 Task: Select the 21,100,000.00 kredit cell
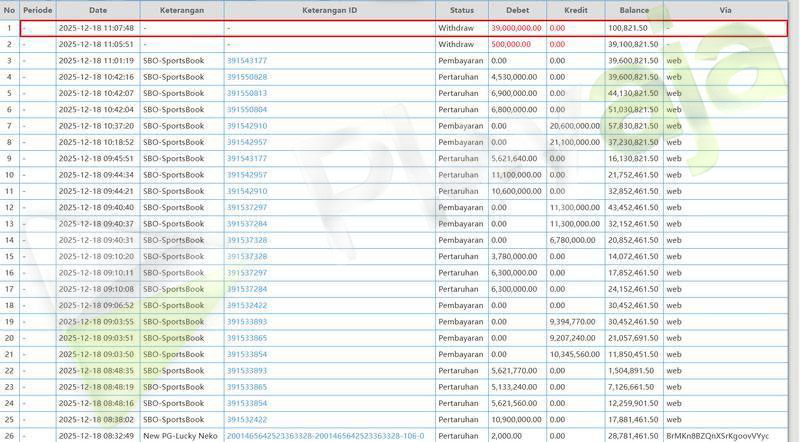tap(574, 142)
